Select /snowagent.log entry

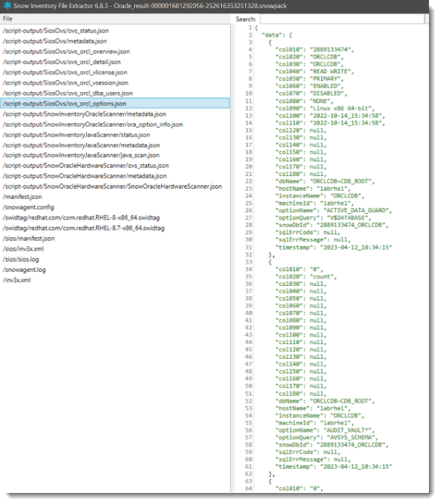click(x=24, y=270)
